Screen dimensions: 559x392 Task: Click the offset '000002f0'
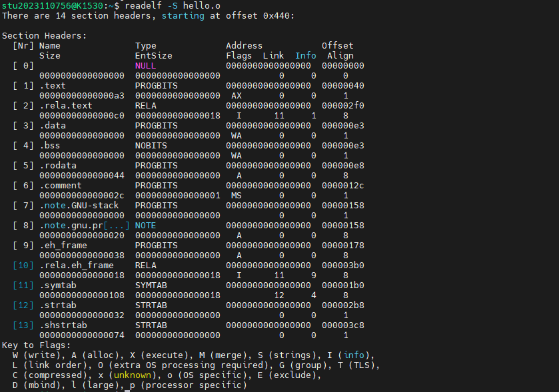pyautogui.click(x=343, y=105)
